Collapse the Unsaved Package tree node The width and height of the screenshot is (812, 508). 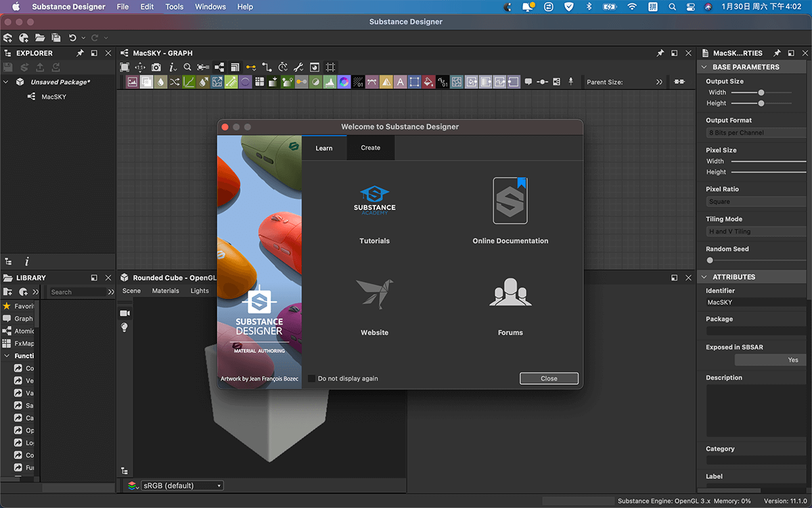point(6,82)
